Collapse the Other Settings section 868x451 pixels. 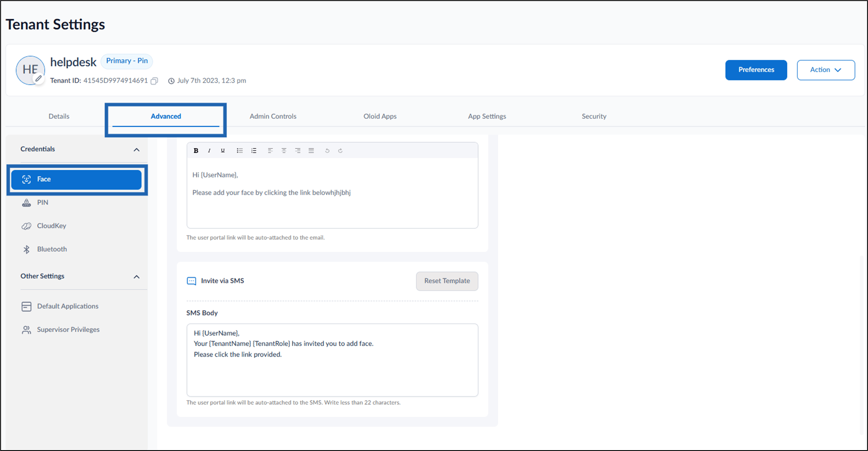pyautogui.click(x=136, y=277)
